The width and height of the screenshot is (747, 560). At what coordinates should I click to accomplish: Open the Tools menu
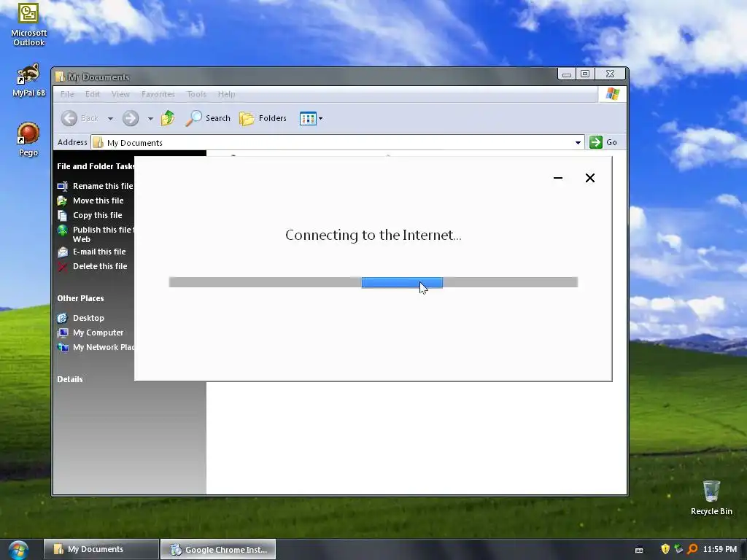point(196,94)
